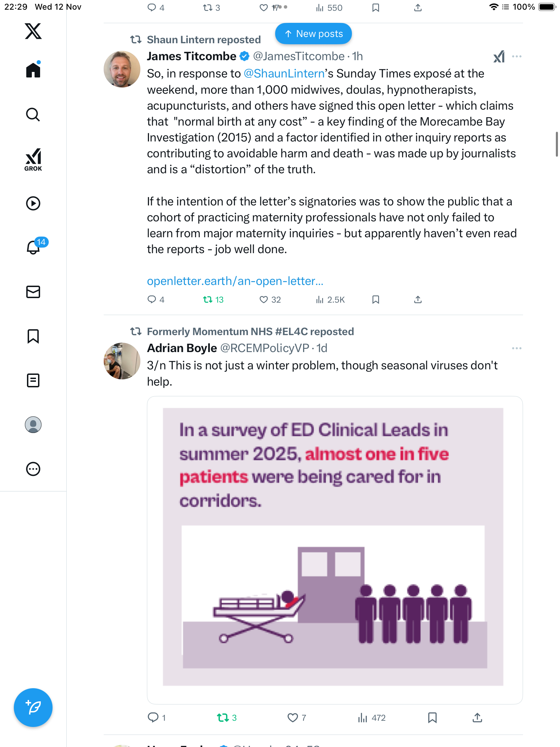Open the openletter.earth link
The height and width of the screenshot is (747, 560).
point(235,281)
